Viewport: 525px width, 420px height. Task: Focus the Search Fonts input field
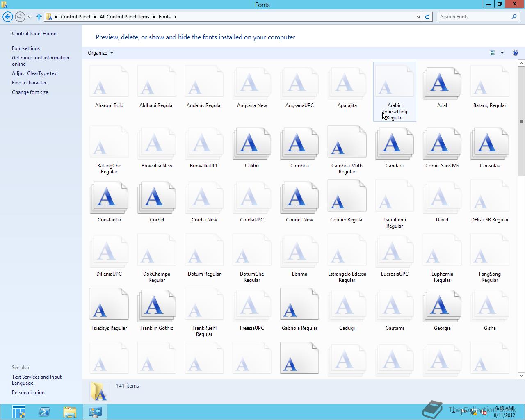[x=475, y=17]
